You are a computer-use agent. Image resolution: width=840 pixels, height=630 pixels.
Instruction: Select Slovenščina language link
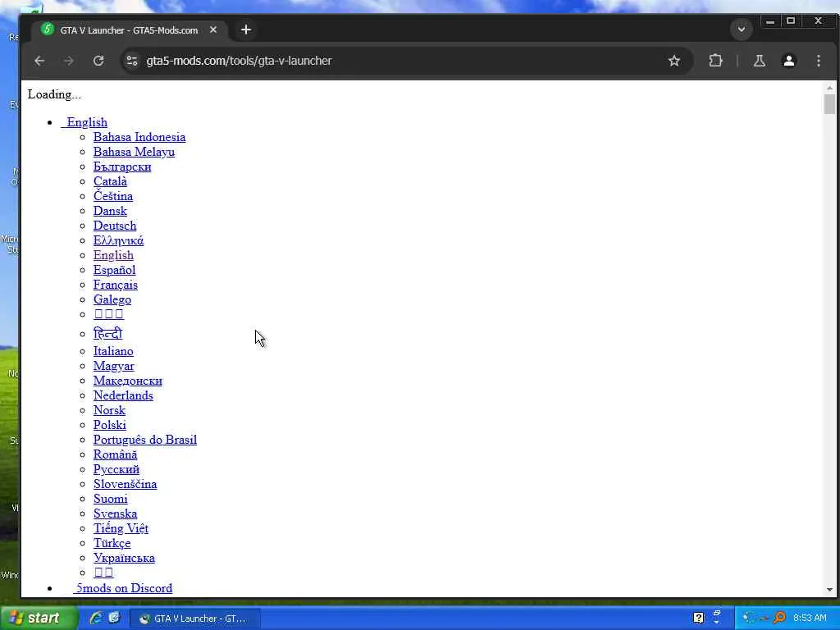tap(125, 484)
